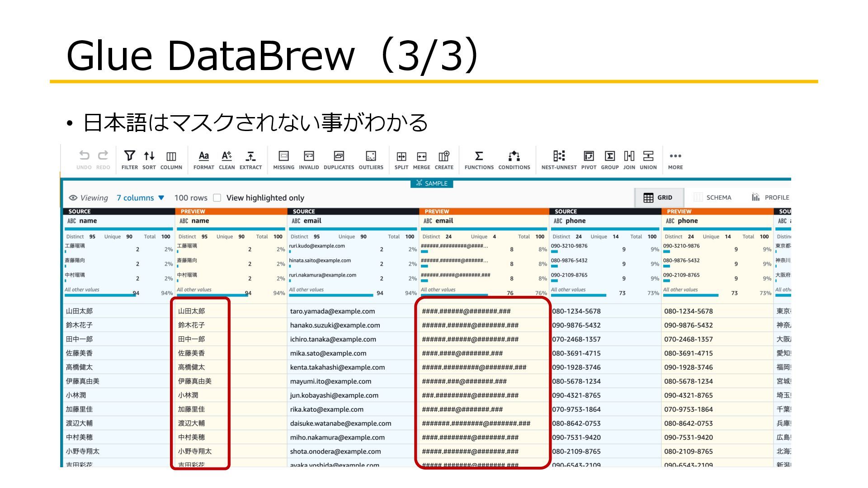This screenshot has height=488, width=868.
Task: Open the More options menu
Action: (675, 156)
